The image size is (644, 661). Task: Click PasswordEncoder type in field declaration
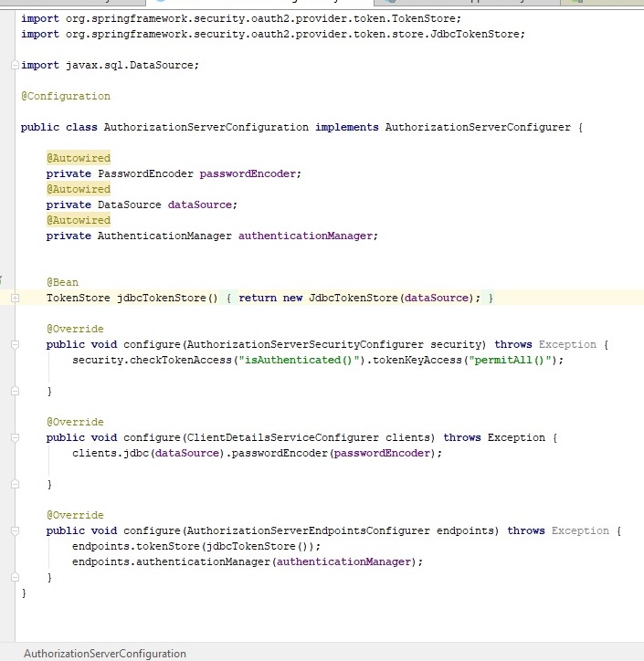pos(145,173)
